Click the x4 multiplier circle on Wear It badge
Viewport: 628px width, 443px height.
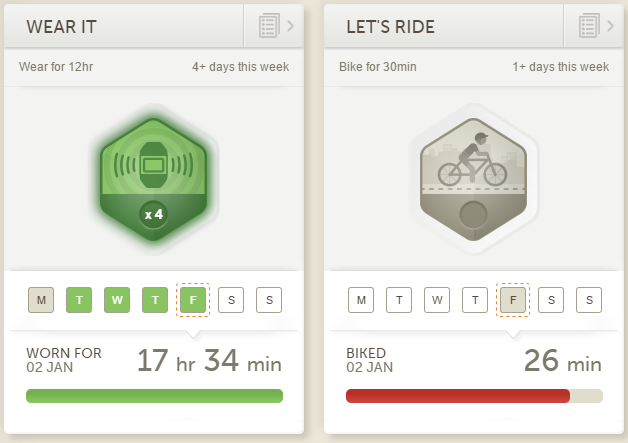pos(153,215)
